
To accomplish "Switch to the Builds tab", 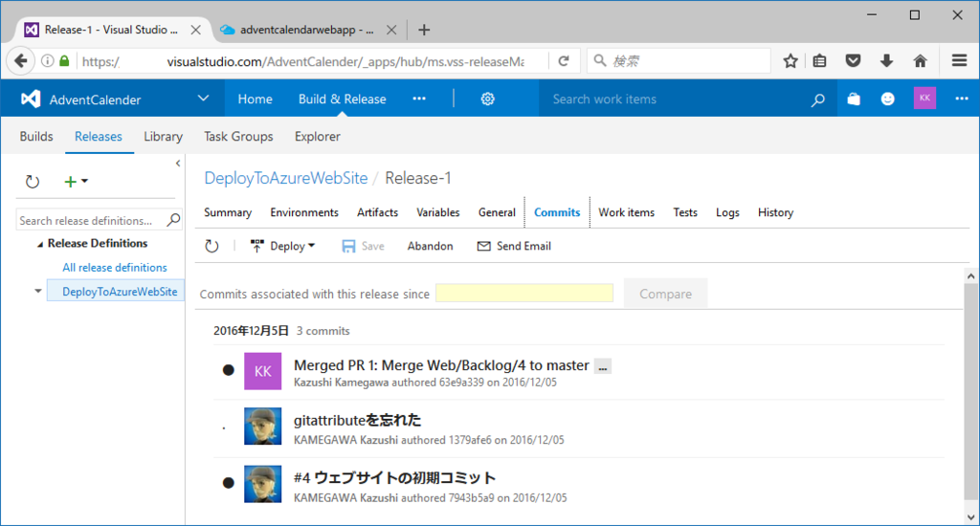I will [36, 136].
